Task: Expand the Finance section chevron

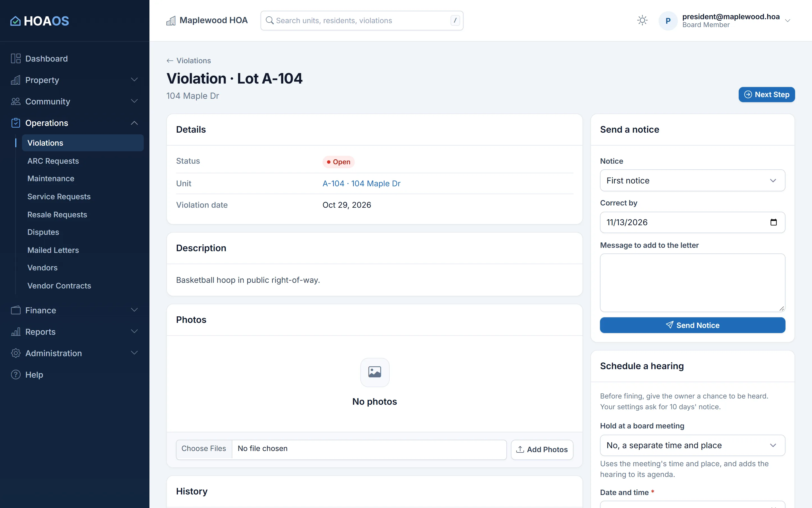Action: pos(134,310)
